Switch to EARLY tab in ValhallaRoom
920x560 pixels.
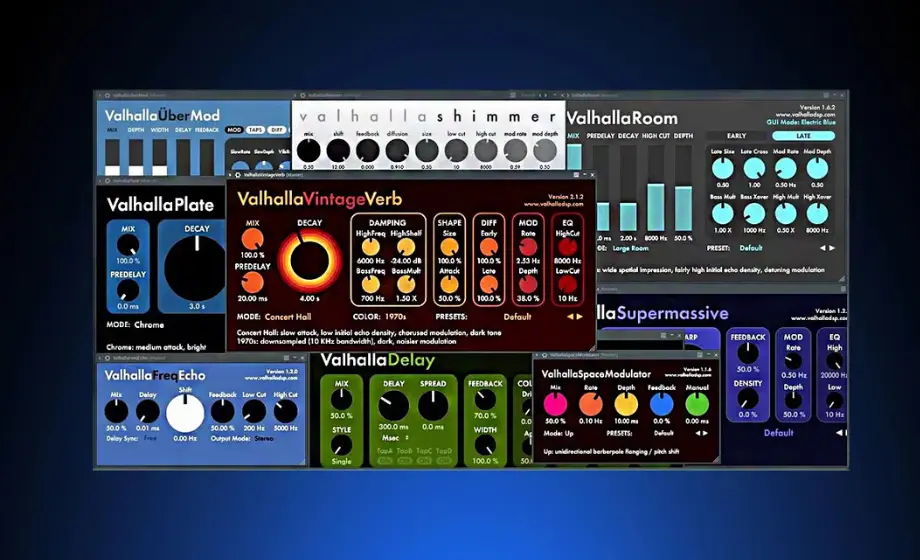[x=736, y=136]
